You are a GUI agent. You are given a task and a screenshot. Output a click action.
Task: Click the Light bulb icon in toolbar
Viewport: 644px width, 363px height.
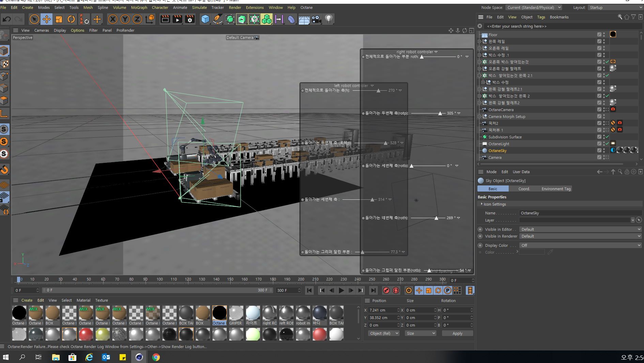pyautogui.click(x=329, y=19)
